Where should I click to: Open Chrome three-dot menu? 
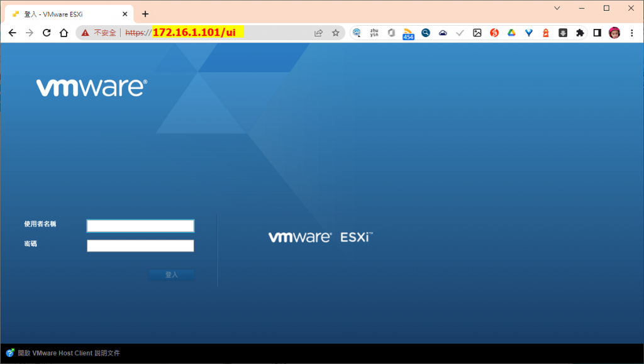pos(631,33)
